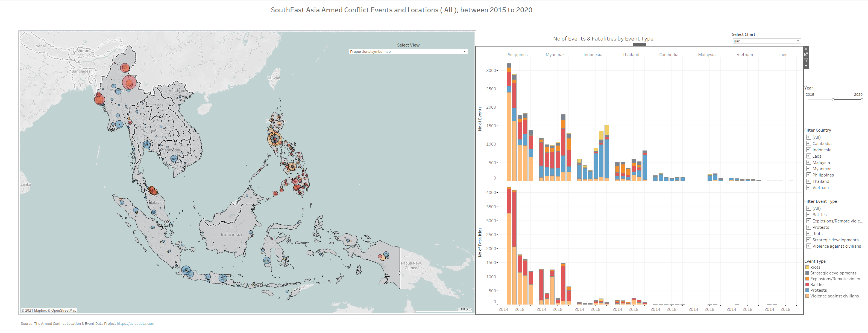The width and height of the screenshot is (868, 333).
Task: Click the Go to Sheet icon
Action: pyautogui.click(x=806, y=54)
